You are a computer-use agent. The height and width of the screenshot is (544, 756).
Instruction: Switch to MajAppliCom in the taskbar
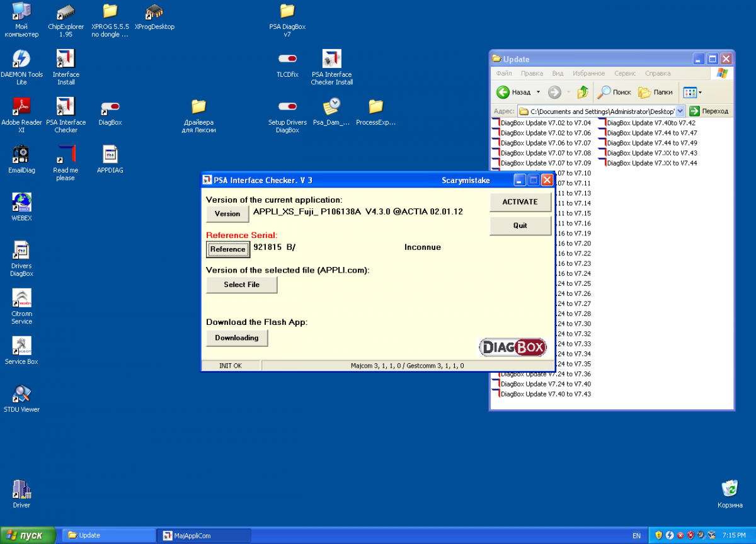point(203,536)
